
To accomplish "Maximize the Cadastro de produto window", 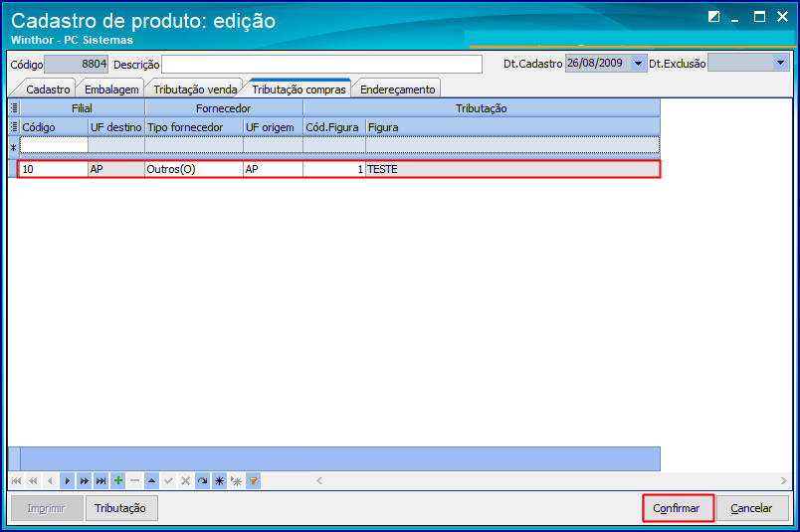I will click(759, 17).
